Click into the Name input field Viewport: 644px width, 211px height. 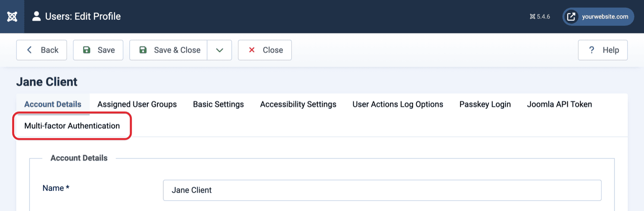pos(382,190)
